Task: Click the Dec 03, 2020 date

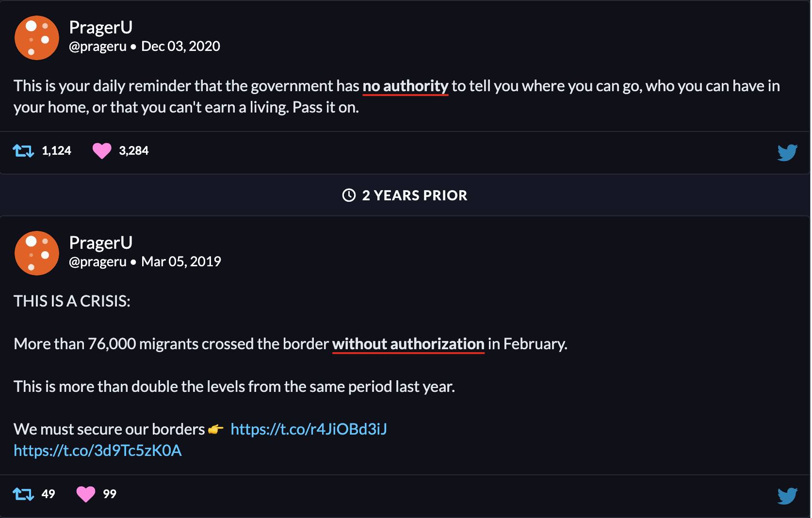Action: click(x=180, y=47)
